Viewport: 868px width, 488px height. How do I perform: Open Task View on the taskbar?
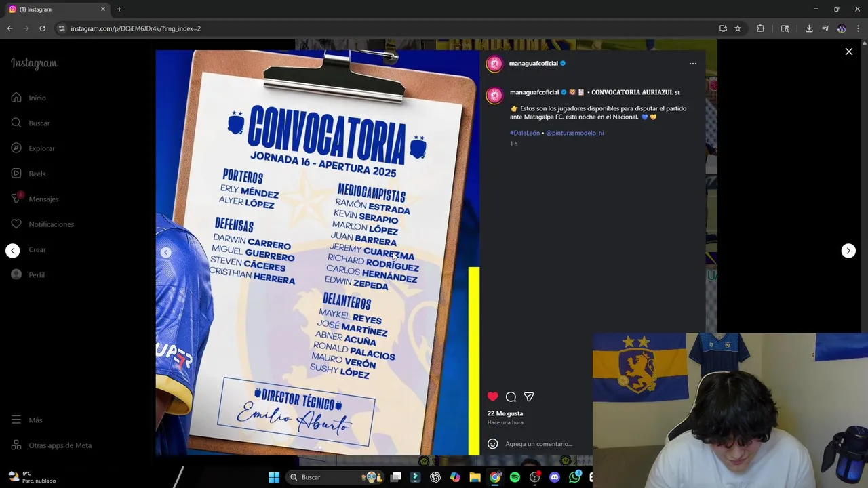[396, 477]
